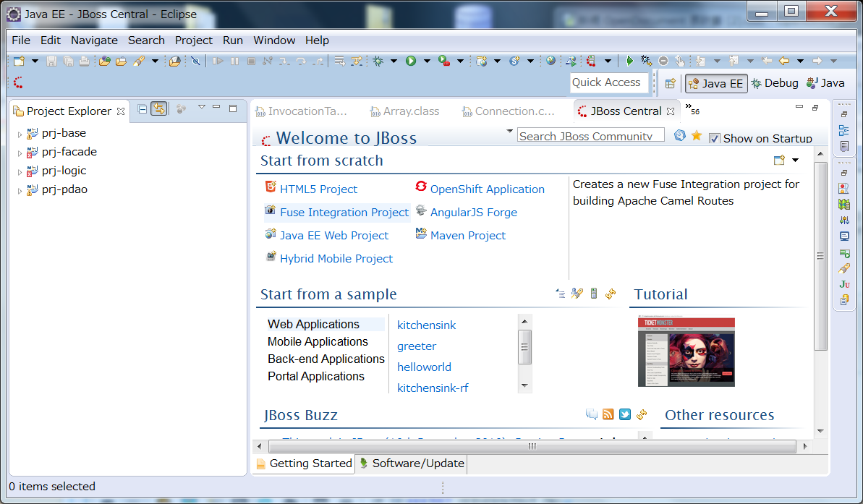Click the green Run launch icon
Image resolution: width=863 pixels, height=504 pixels.
pyautogui.click(x=411, y=61)
